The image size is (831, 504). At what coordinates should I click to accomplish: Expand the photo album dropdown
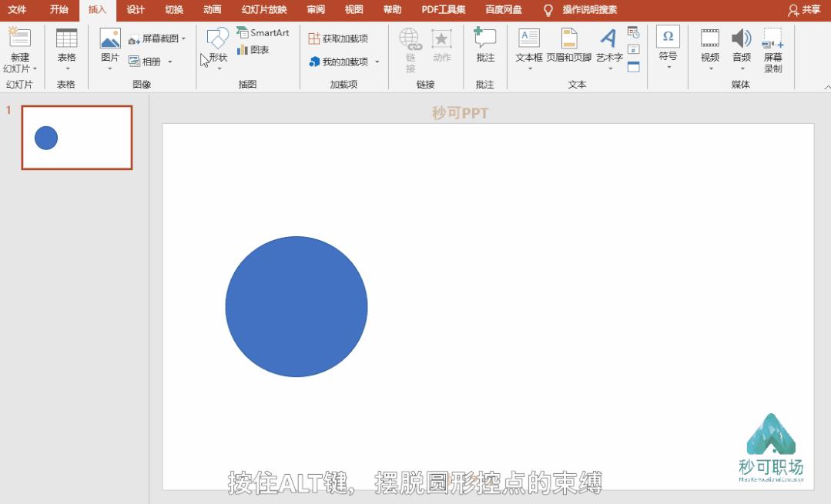[x=169, y=60]
